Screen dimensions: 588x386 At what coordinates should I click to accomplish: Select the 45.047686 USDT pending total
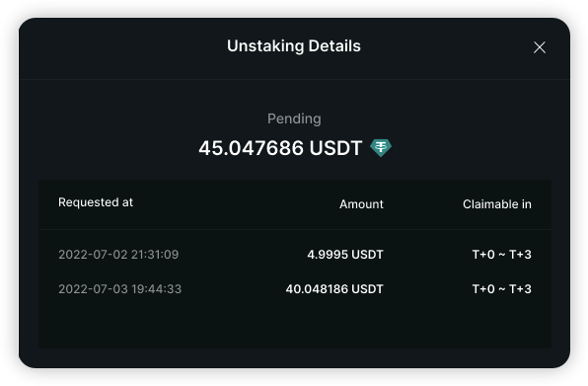click(280, 148)
